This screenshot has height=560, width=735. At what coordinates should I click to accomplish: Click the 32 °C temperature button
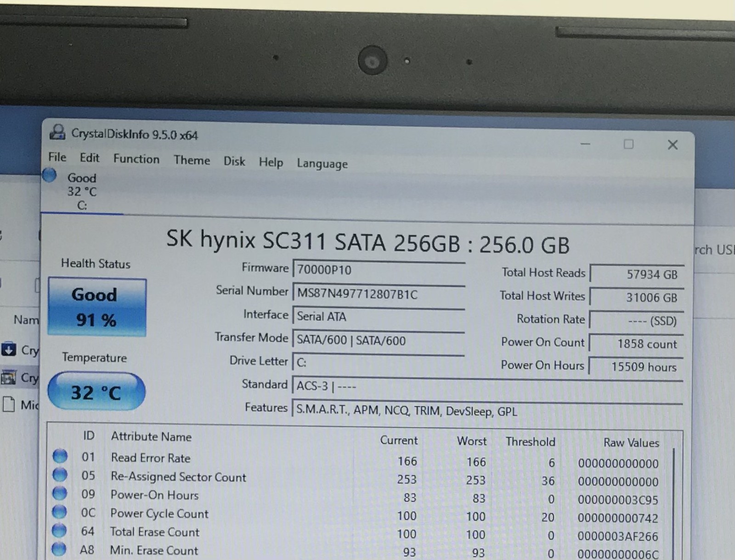pos(96,391)
